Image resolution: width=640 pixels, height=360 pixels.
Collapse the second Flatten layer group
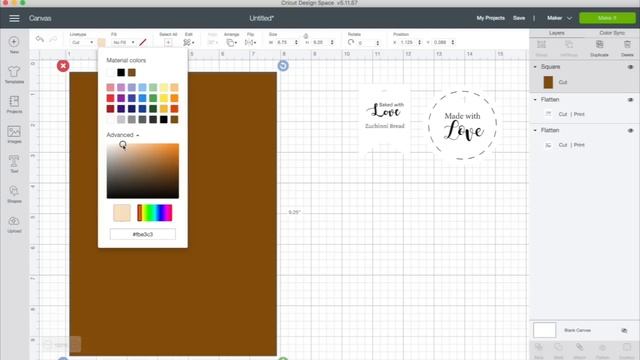[x=535, y=130]
